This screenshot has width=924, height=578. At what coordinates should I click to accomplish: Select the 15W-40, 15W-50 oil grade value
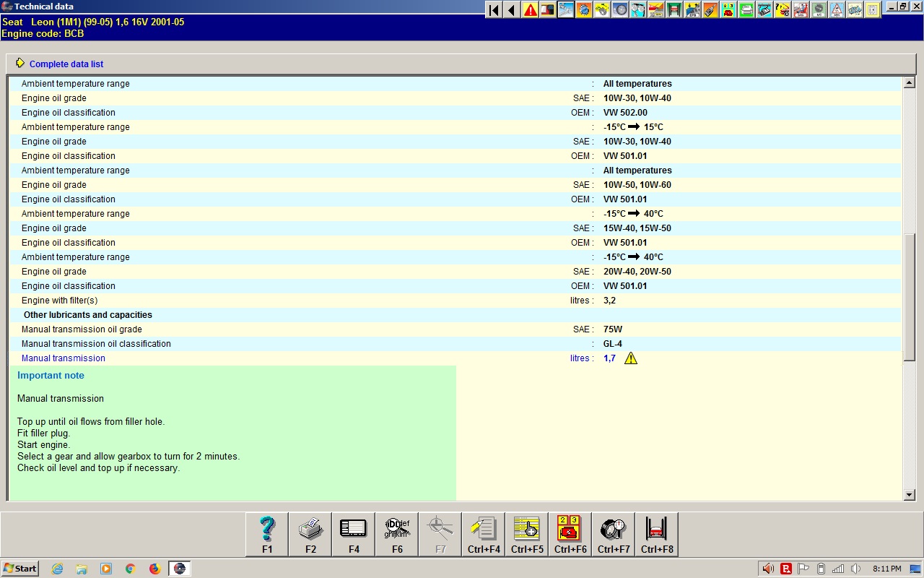pos(637,228)
